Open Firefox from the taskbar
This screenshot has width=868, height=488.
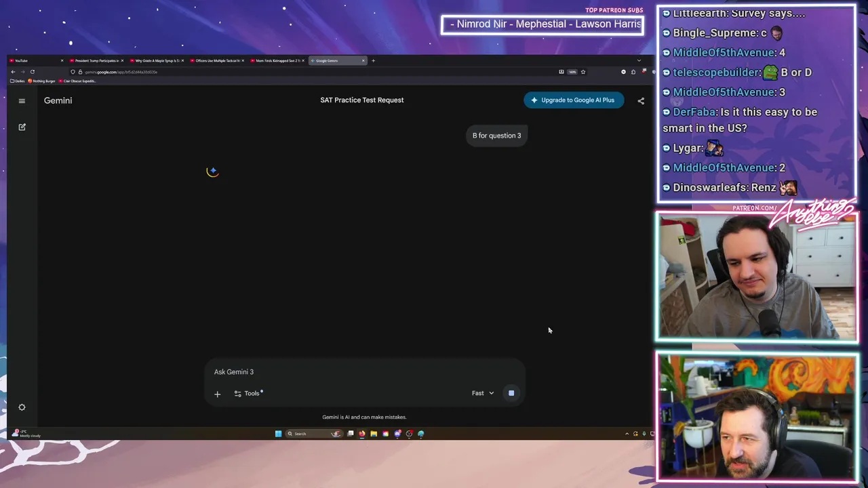pos(362,434)
